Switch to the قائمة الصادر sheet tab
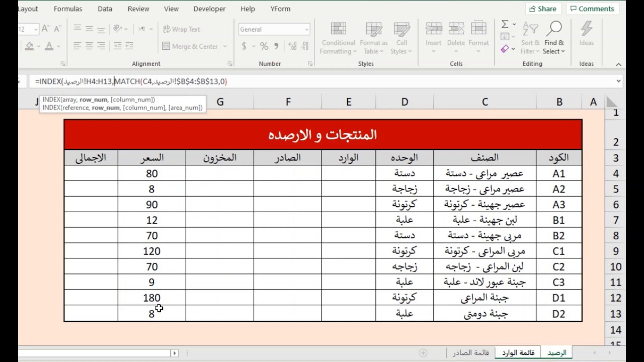The image size is (644, 362). coord(470,353)
